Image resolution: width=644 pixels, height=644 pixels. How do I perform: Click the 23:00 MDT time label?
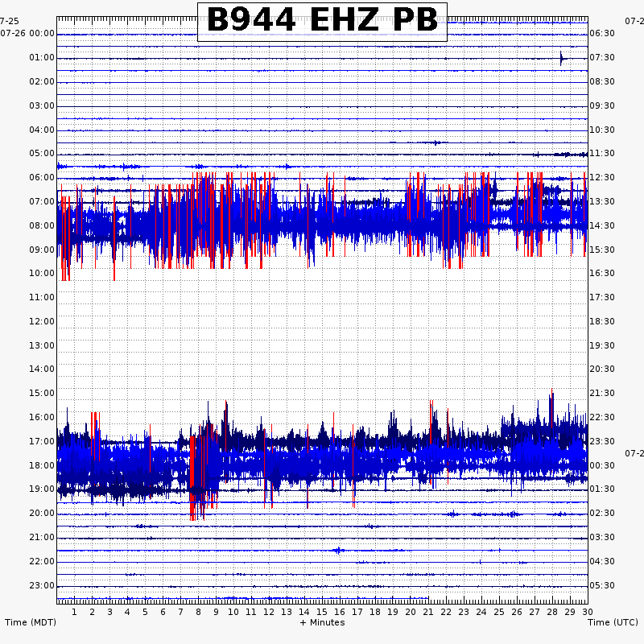click(x=42, y=585)
